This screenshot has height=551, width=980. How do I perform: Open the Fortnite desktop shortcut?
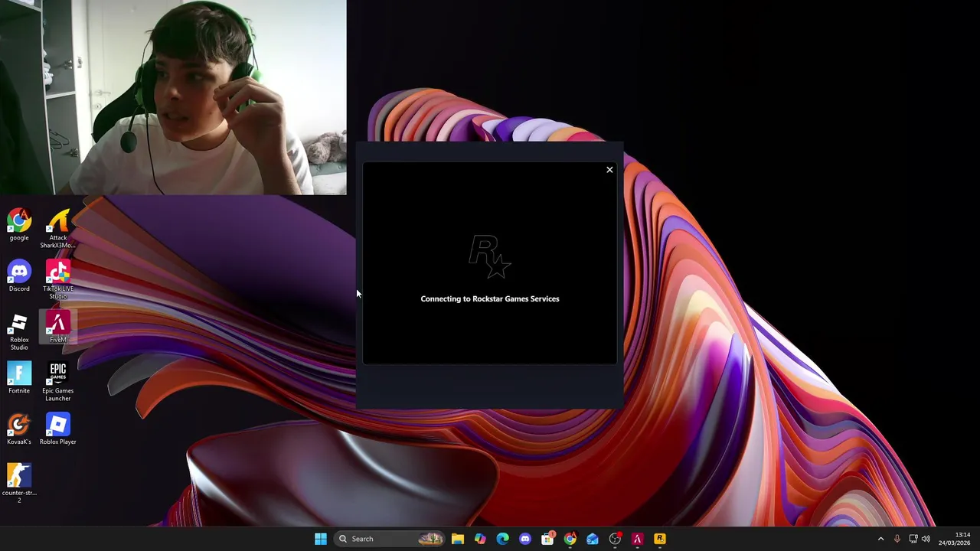point(19,379)
